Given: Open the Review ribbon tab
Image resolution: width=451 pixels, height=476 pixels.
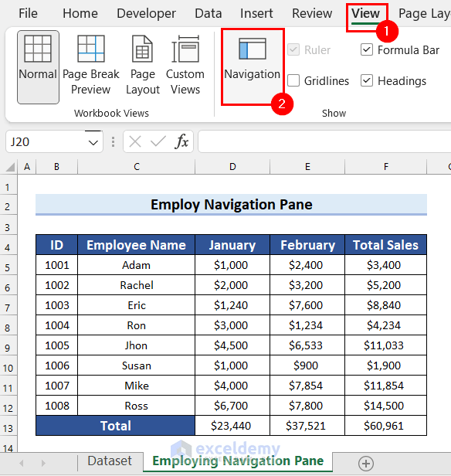Looking at the screenshot, I should [312, 13].
